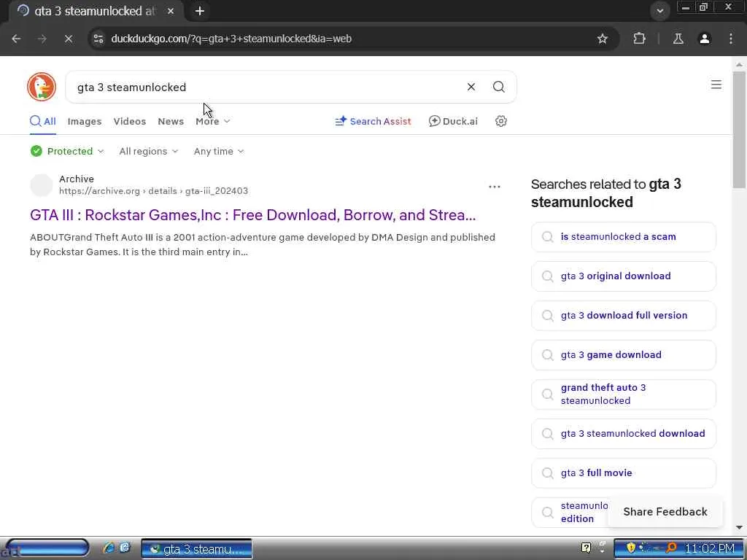Click the Archive result favicon
The image size is (747, 560).
coord(42,185)
